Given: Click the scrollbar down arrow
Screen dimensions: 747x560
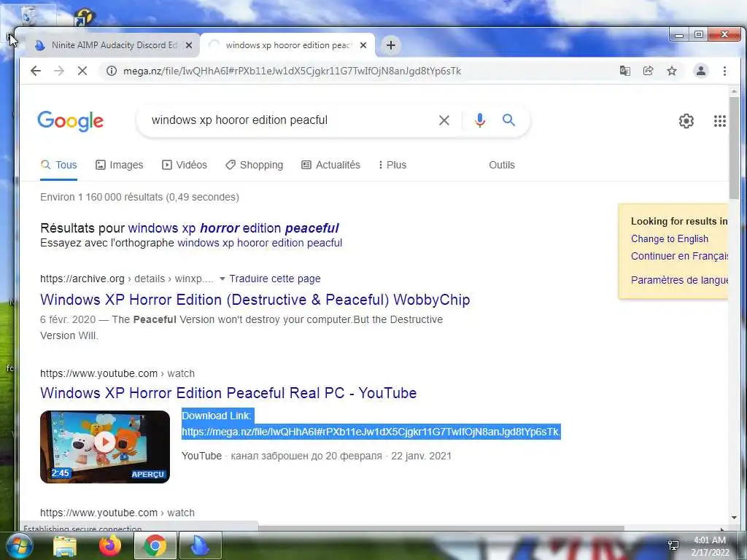Looking at the screenshot, I should click(x=734, y=518).
